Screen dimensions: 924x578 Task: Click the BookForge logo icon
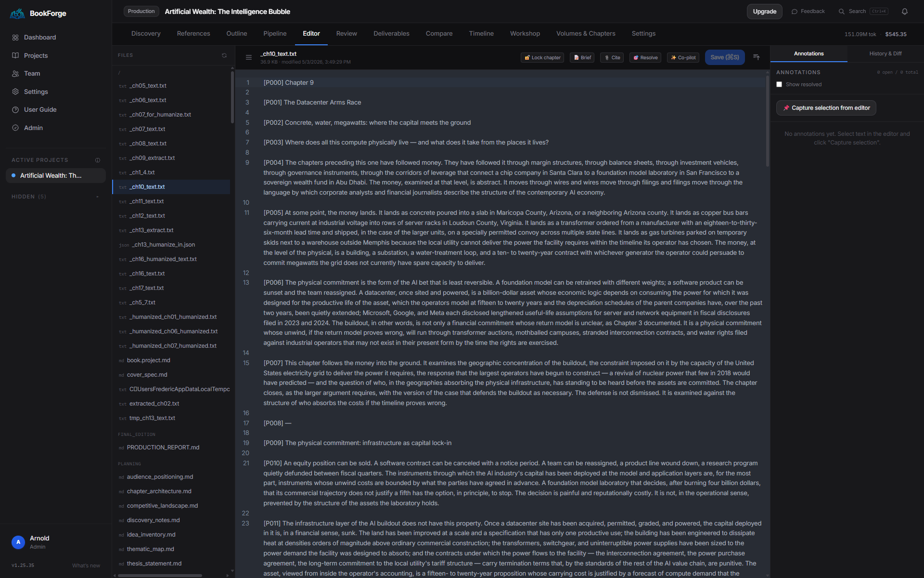point(18,13)
